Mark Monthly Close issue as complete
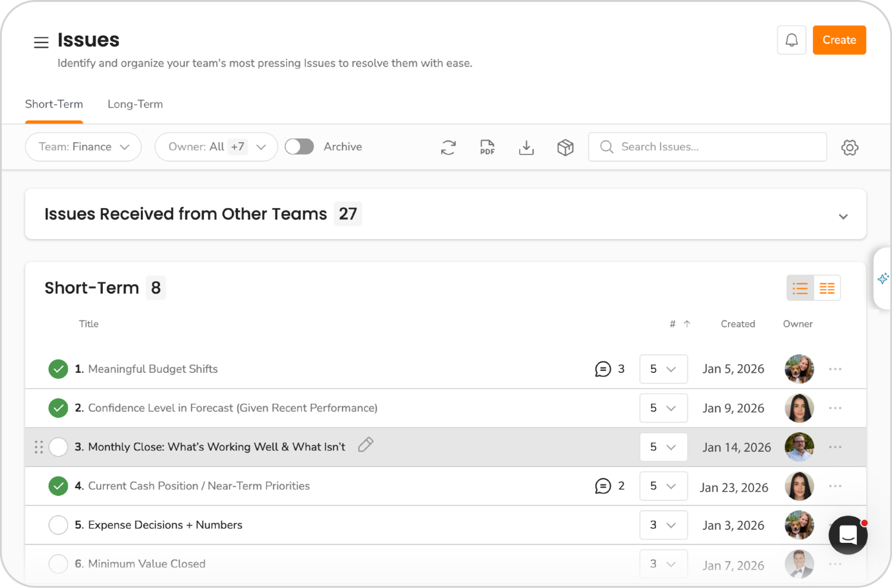This screenshot has width=892, height=588. point(58,447)
